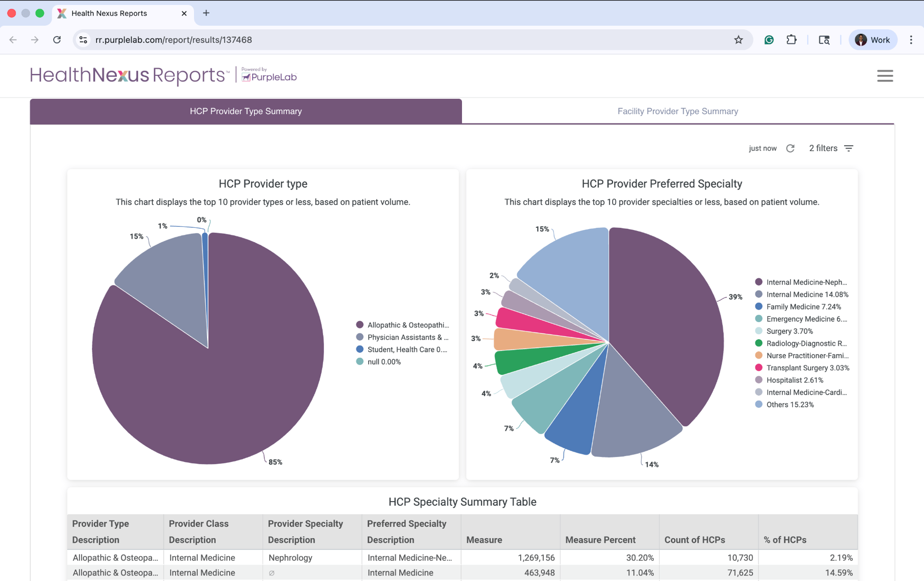Bookmark page with the star icon
This screenshot has height=581, width=924.
coord(738,40)
